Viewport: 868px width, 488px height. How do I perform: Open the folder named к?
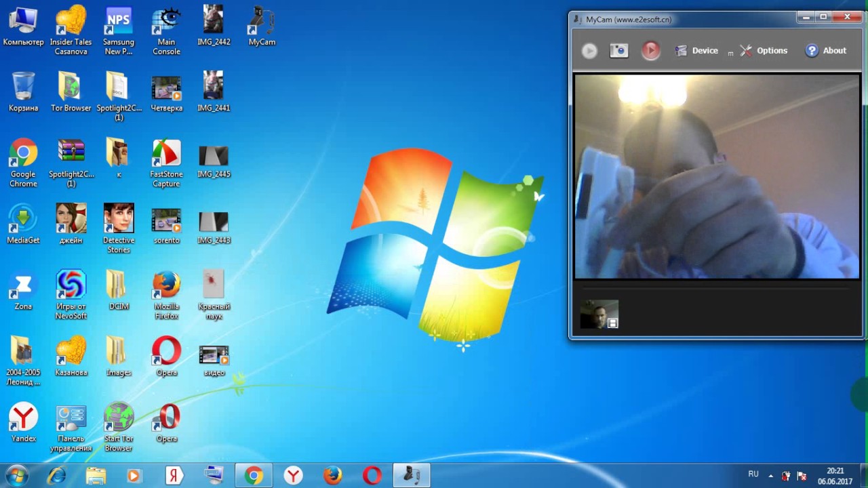tap(119, 159)
